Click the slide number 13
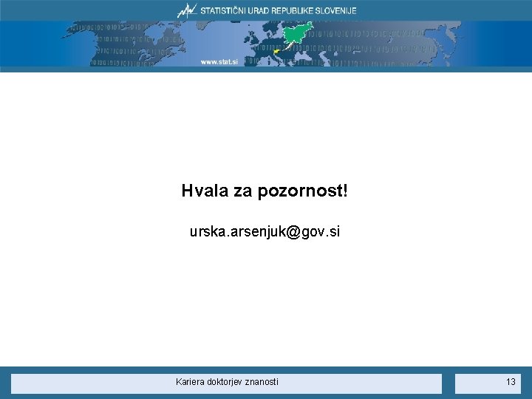 (x=511, y=382)
